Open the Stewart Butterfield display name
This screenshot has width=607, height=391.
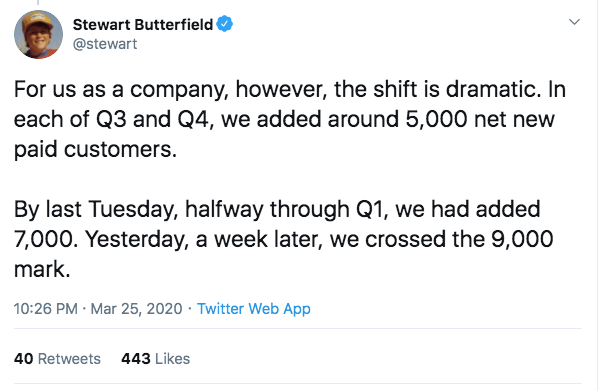coord(143,24)
